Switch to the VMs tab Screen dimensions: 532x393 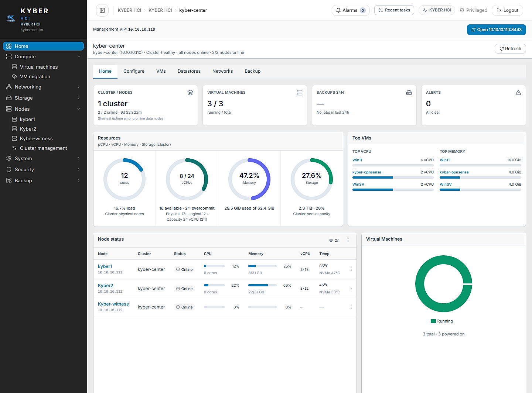pos(161,71)
